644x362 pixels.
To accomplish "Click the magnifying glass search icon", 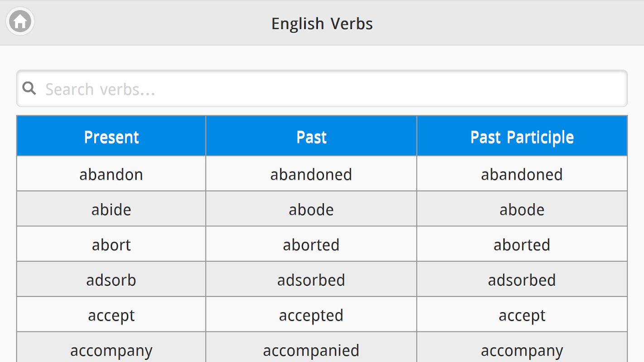I will pos(29,88).
